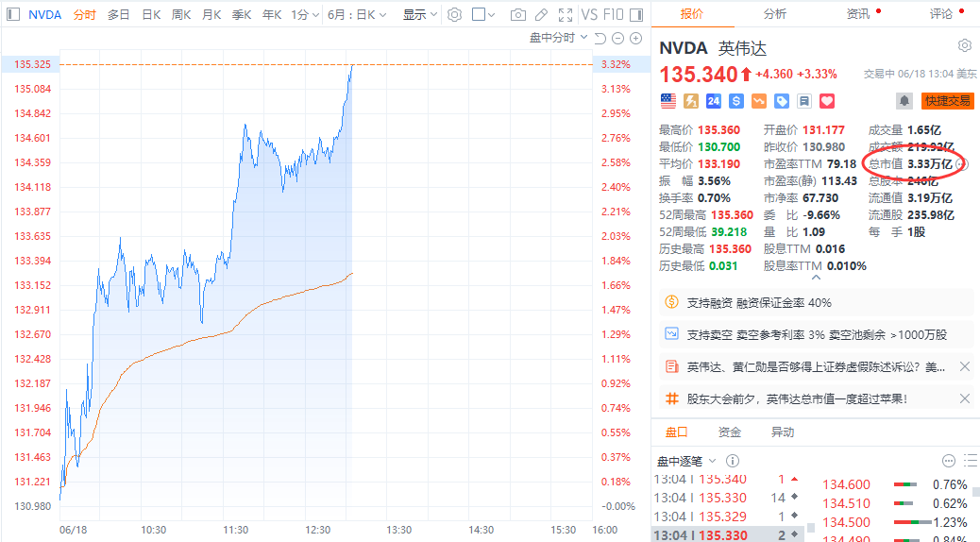980x542 pixels.
Task: Click the 快捷交易 button
Action: coord(947,100)
